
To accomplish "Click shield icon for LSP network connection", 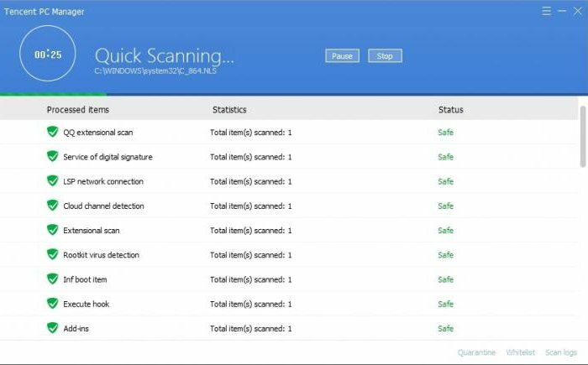I will point(52,181).
